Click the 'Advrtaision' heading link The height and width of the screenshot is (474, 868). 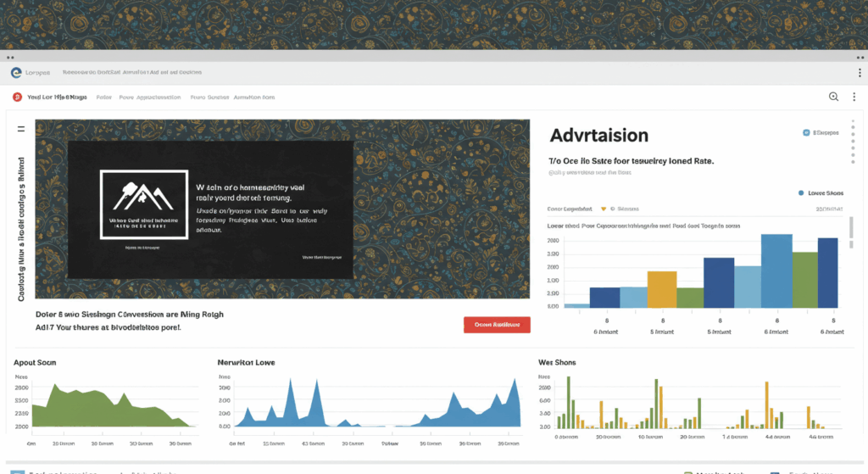[x=598, y=136]
